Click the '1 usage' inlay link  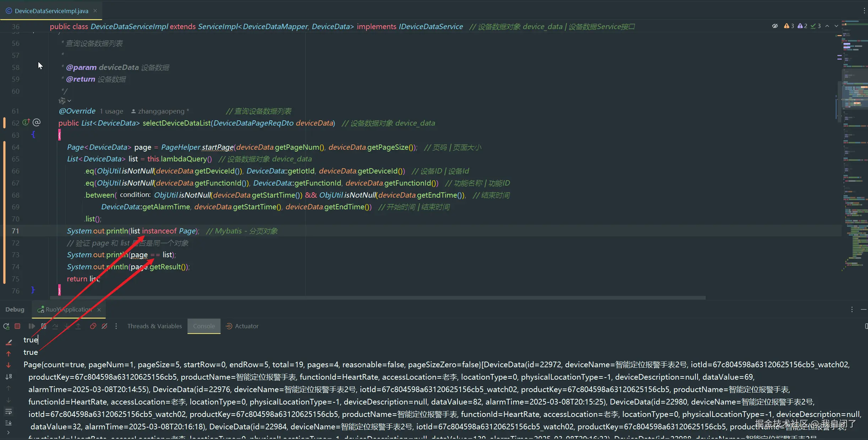point(111,111)
